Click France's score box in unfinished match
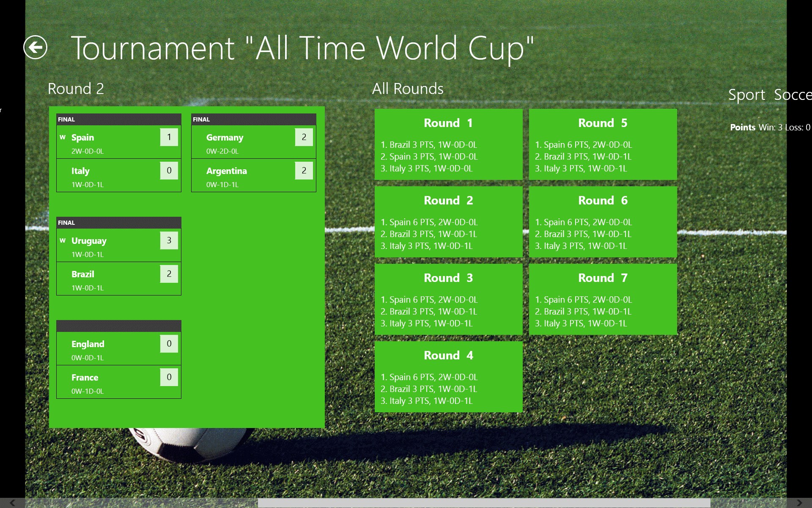812x508 pixels. [169, 377]
